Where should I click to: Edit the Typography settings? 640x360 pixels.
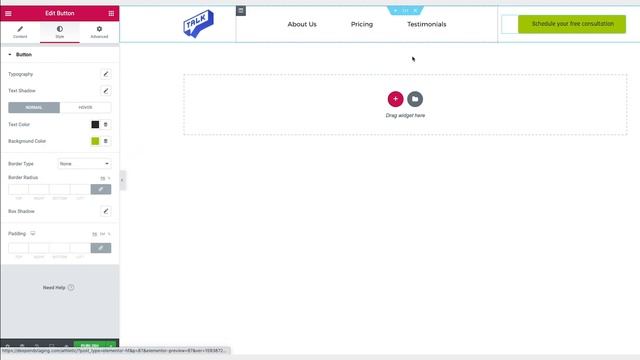[106, 74]
